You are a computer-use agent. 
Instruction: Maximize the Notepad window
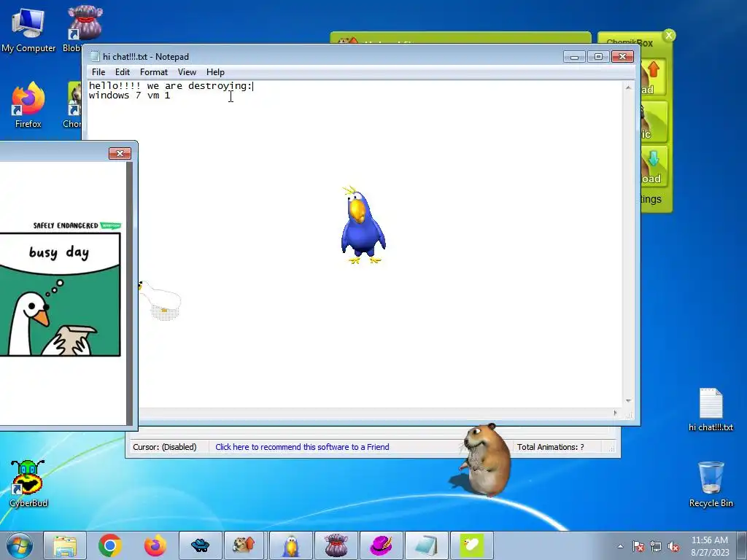(x=598, y=57)
